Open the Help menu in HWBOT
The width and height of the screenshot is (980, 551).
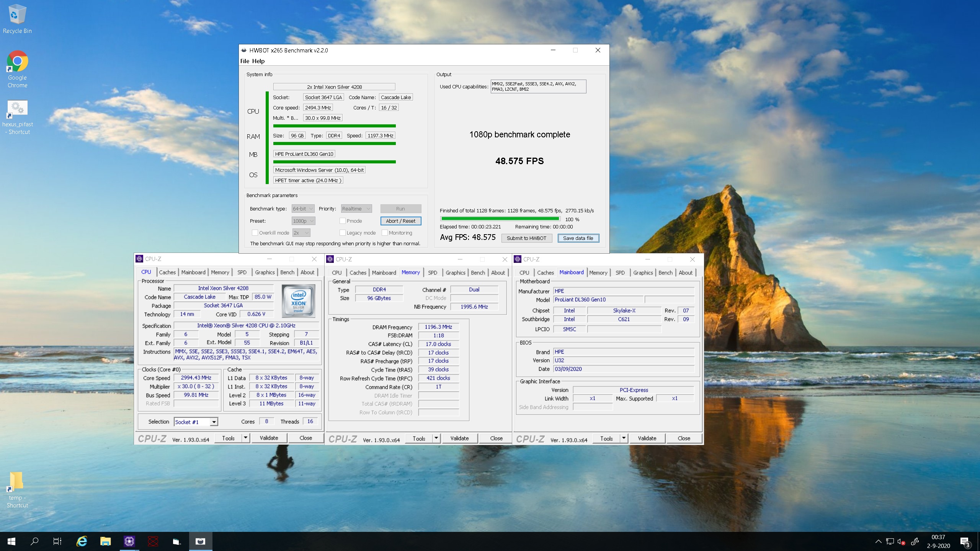[x=258, y=61]
